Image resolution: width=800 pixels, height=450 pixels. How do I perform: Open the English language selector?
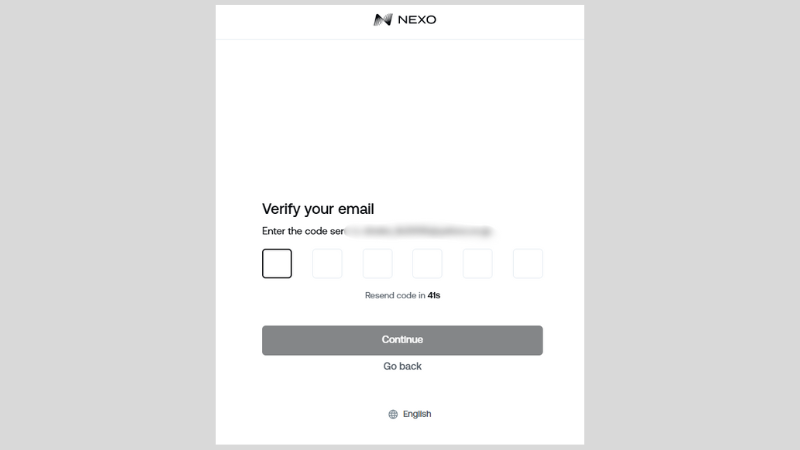[x=410, y=414]
